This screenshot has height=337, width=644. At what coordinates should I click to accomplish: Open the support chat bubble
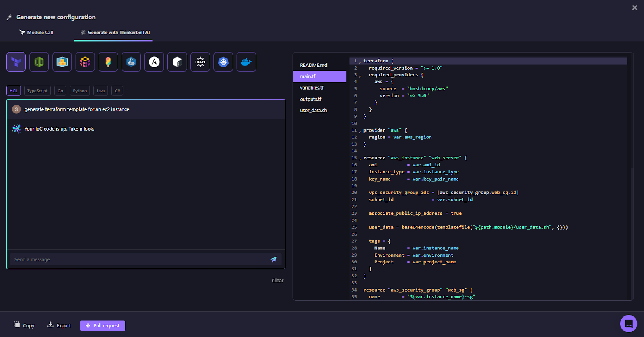pyautogui.click(x=629, y=323)
